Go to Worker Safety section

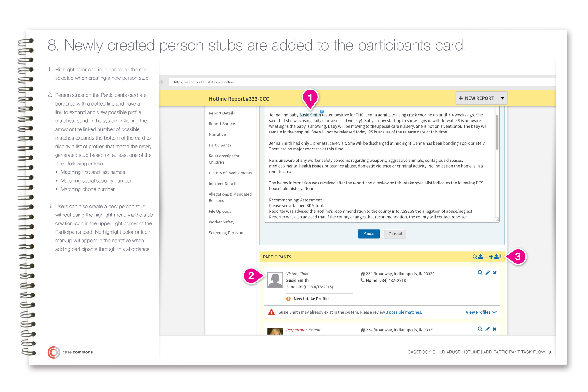tap(221, 222)
